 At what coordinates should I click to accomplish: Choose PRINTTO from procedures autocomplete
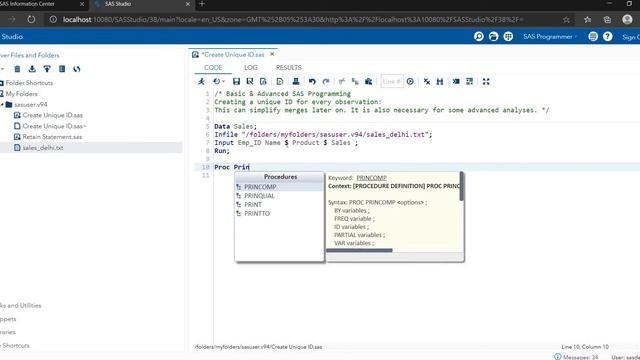(257, 214)
